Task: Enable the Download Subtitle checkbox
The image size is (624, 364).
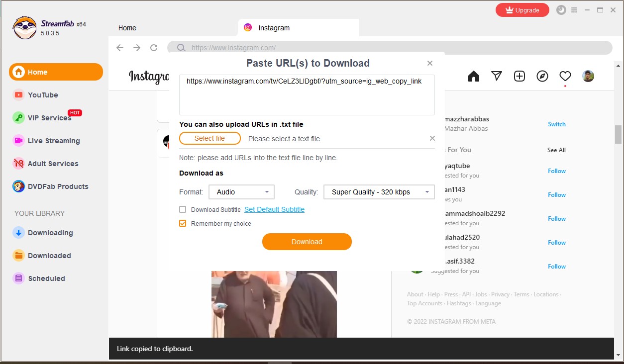Action: pos(183,209)
